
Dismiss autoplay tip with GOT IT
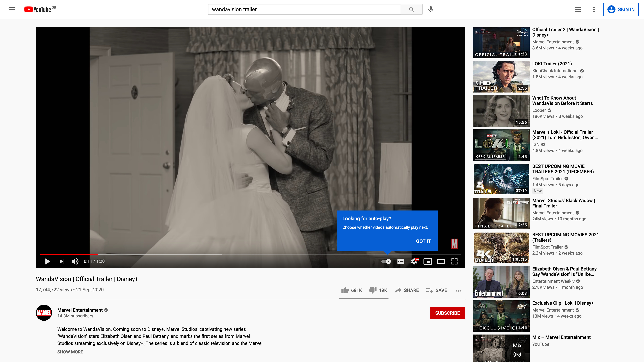(423, 241)
